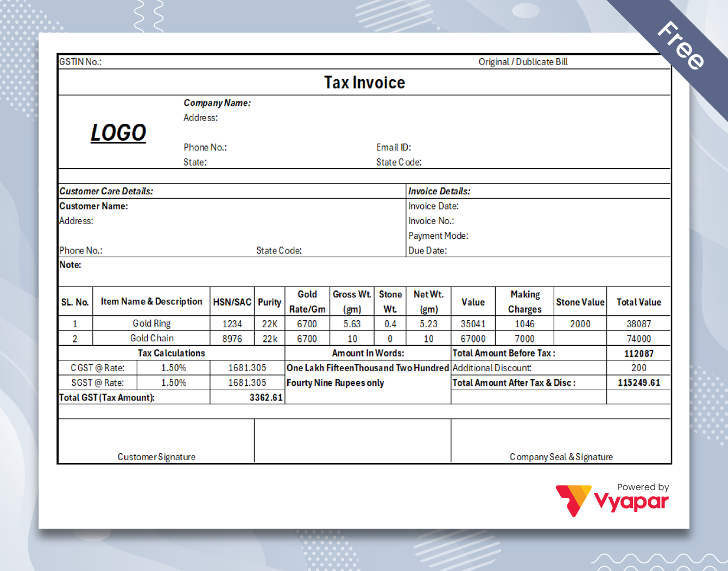The image size is (728, 571).
Task: Select the Tax Invoice title
Action: pyautogui.click(x=365, y=83)
